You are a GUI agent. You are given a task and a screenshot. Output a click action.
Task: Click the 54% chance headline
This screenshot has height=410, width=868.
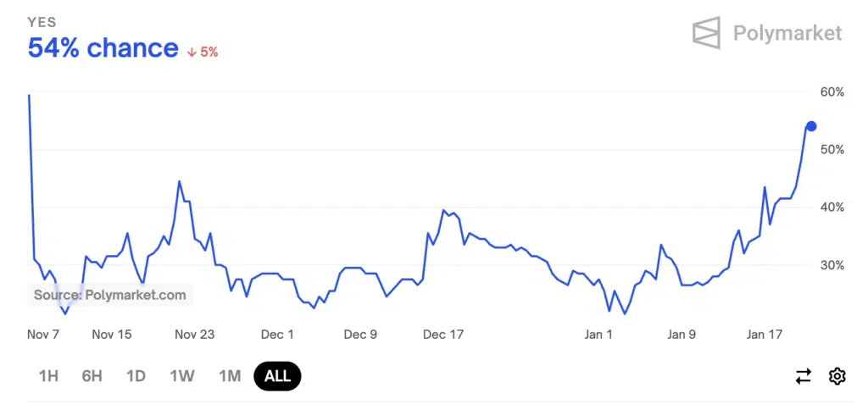coord(103,48)
